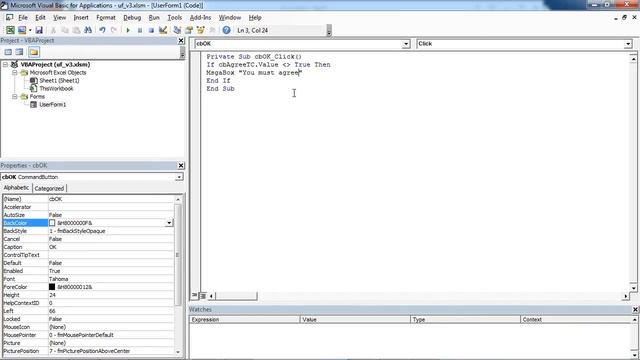This screenshot has width=640, height=360.
Task: Collapse the VBAProject (uf_v3.xlsm) tree node
Action: 5,64
